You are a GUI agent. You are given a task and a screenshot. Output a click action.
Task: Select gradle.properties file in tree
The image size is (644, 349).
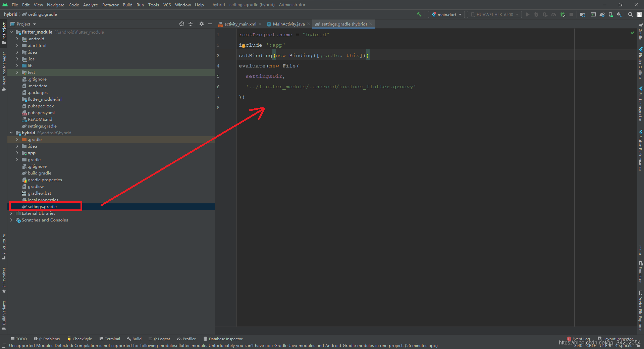click(45, 180)
